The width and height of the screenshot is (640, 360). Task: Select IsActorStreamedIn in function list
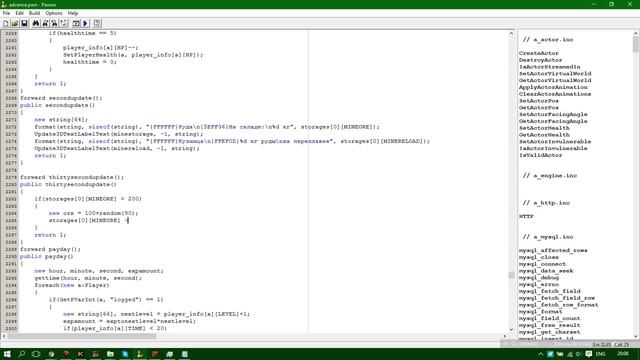[549, 67]
